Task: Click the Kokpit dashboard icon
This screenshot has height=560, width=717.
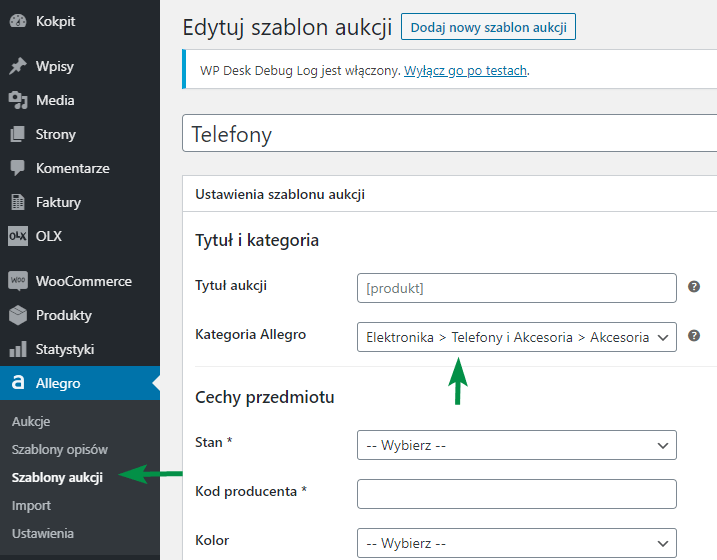Action: (18, 21)
